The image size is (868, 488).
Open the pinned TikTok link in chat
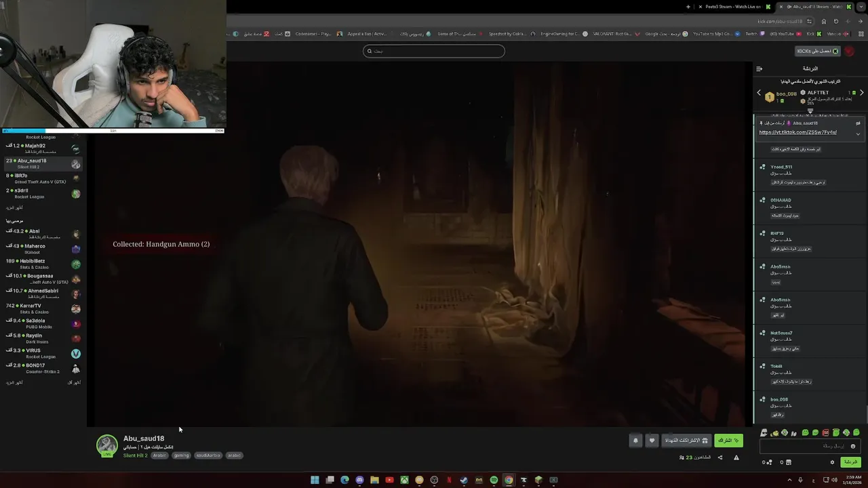[797, 132]
